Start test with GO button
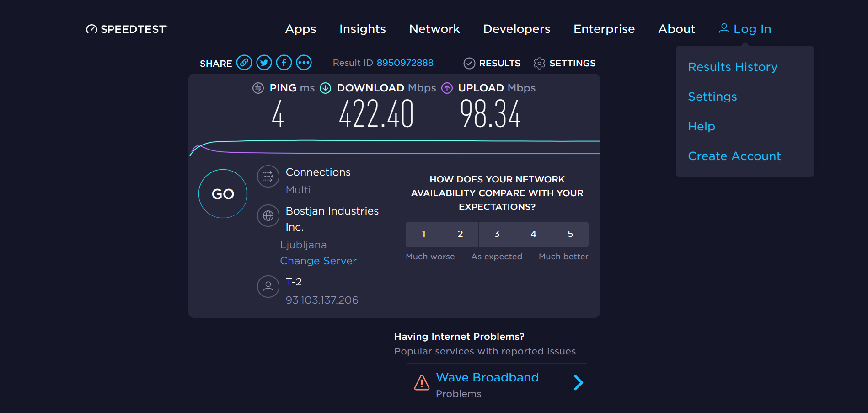Viewport: 868px width, 413px height. click(x=223, y=194)
